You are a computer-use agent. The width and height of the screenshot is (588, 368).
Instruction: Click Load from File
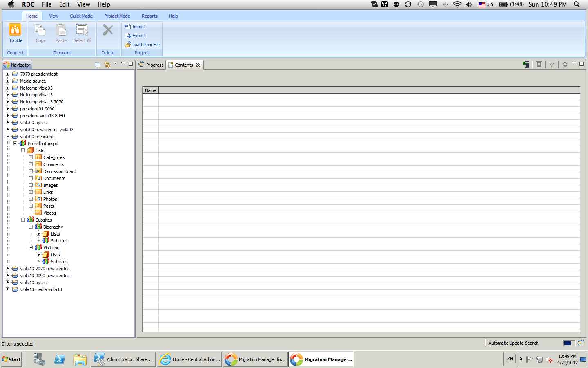(142, 45)
